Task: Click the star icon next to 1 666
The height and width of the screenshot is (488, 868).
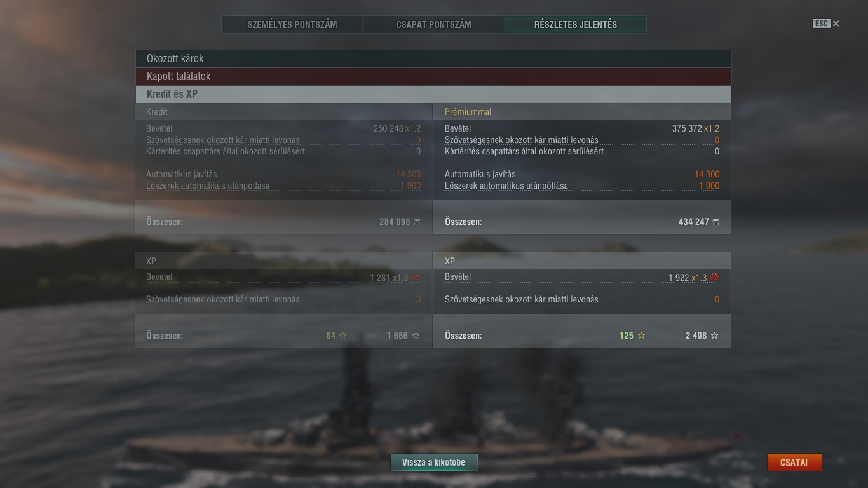Action: point(416,335)
